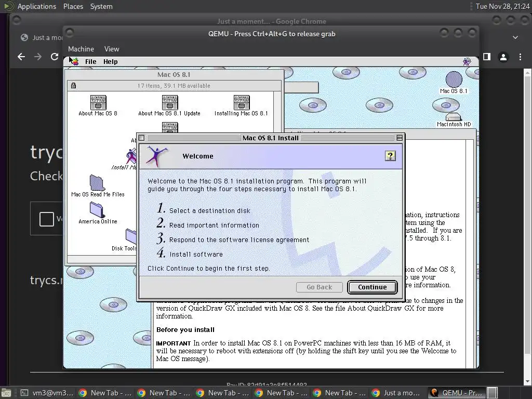The height and width of the screenshot is (399, 532).
Task: Click 'Before you install' heading text
Action: pyautogui.click(x=185, y=329)
